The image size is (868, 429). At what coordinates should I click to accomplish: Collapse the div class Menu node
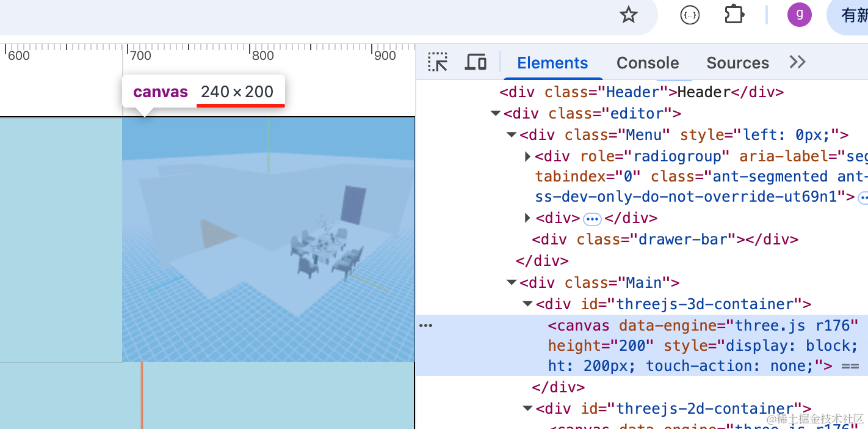(512, 135)
